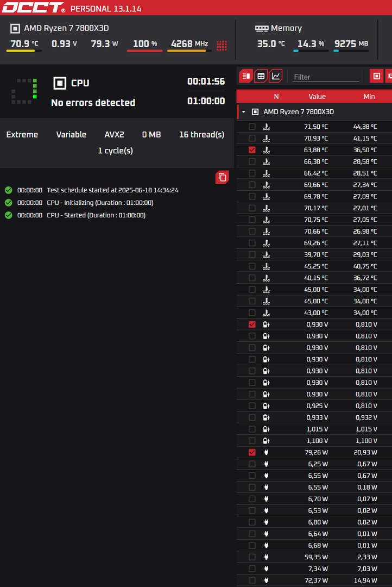The height and width of the screenshot is (587, 392).
Task: Sort by the N column header
Action: tap(276, 97)
